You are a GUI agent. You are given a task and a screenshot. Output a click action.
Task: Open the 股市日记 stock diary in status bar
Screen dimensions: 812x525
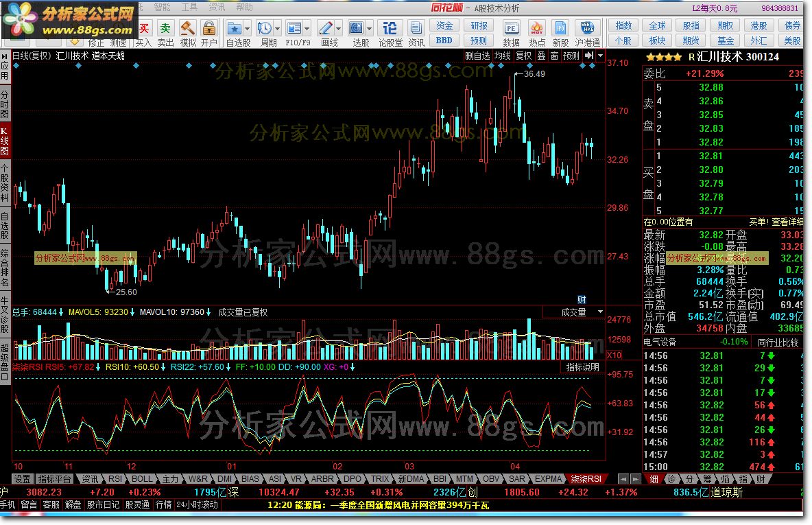(x=103, y=505)
